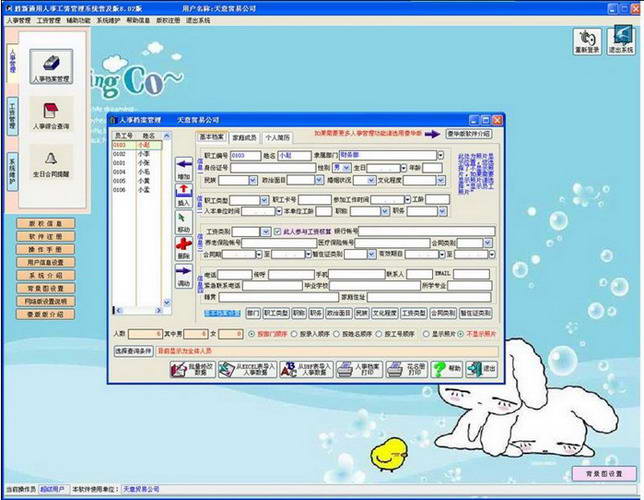Viewport: 644px width, 500px height.
Task: Select 按工号顺序 radio button
Action: (379, 334)
